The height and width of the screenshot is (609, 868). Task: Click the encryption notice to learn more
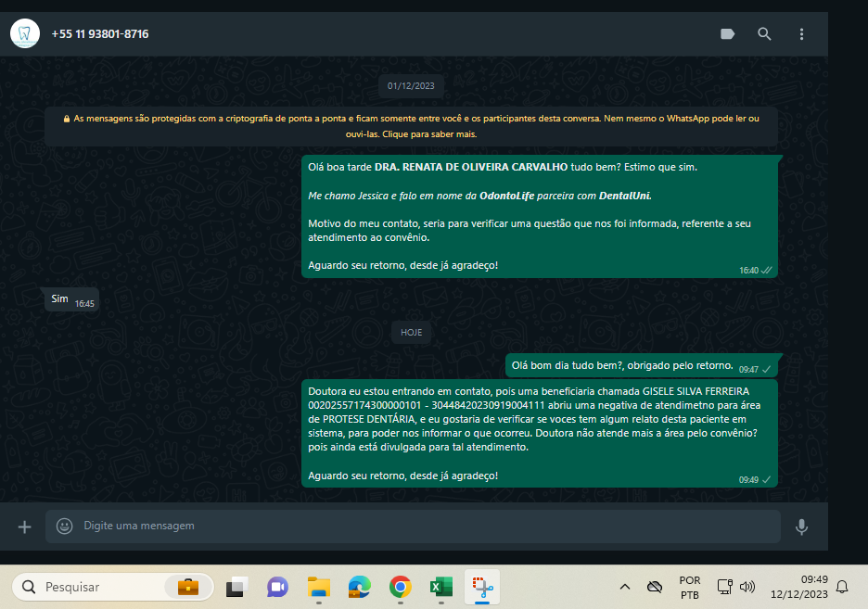click(411, 126)
